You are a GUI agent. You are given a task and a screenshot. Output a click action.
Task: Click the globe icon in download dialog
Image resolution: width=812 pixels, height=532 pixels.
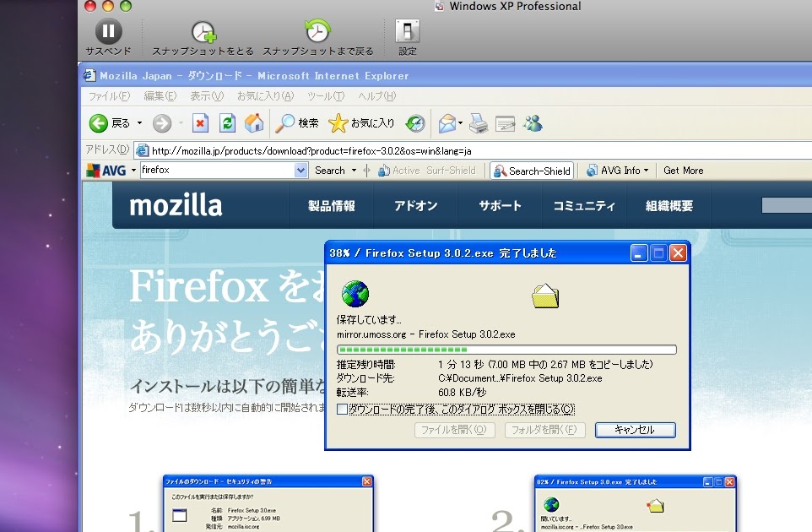tap(355, 294)
